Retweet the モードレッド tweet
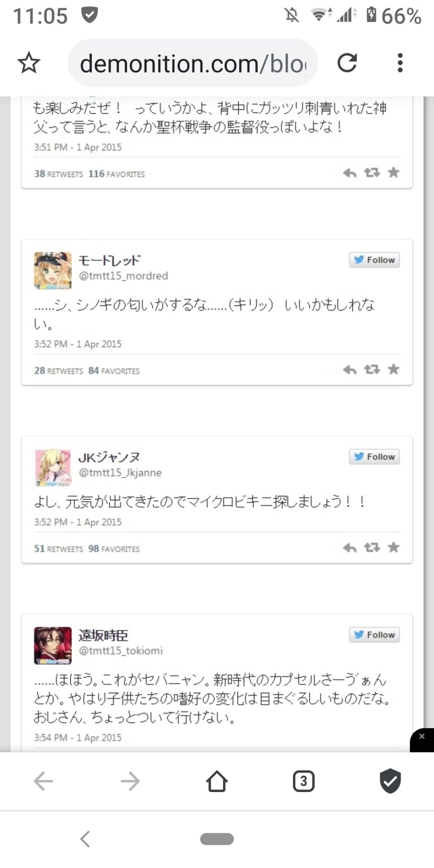The image size is (434, 868). [x=372, y=369]
